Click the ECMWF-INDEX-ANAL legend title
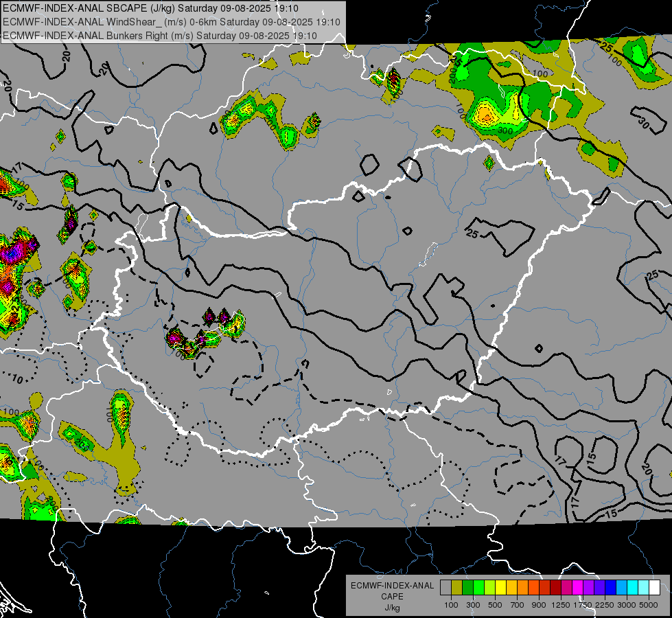This screenshot has width=672, height=618. [x=392, y=586]
